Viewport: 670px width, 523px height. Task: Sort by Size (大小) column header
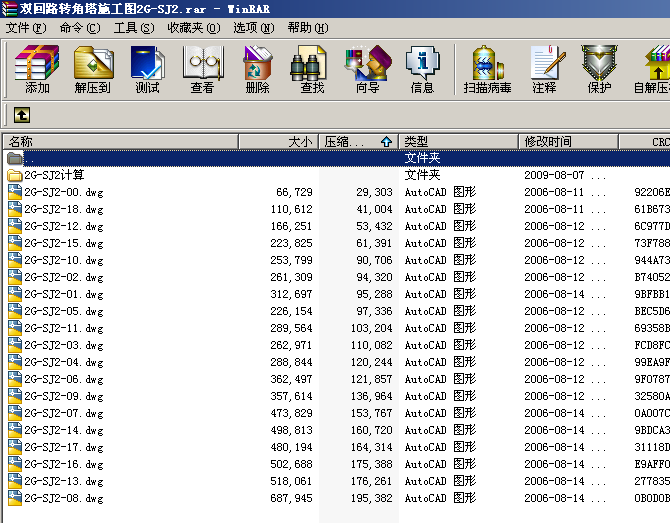[278, 141]
